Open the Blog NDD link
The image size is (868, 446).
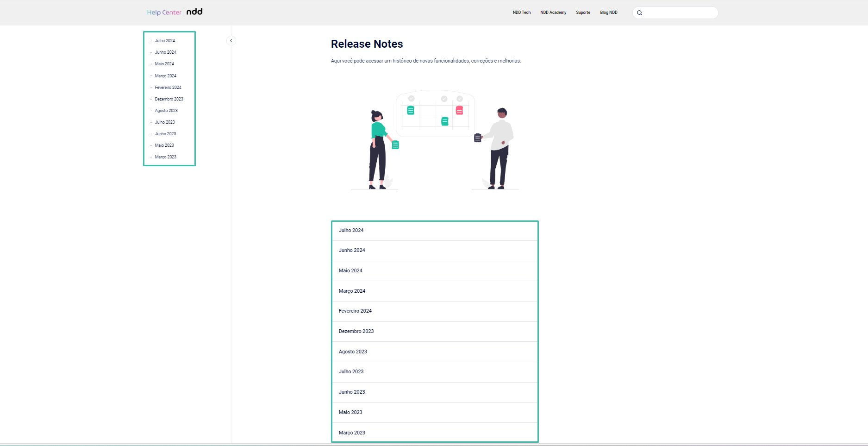[x=608, y=13]
